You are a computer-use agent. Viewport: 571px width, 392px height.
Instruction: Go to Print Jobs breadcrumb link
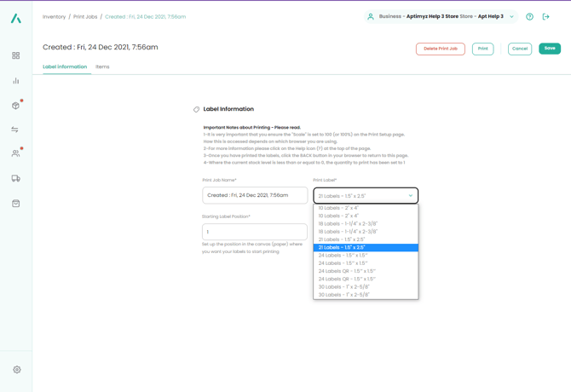pyautogui.click(x=85, y=17)
